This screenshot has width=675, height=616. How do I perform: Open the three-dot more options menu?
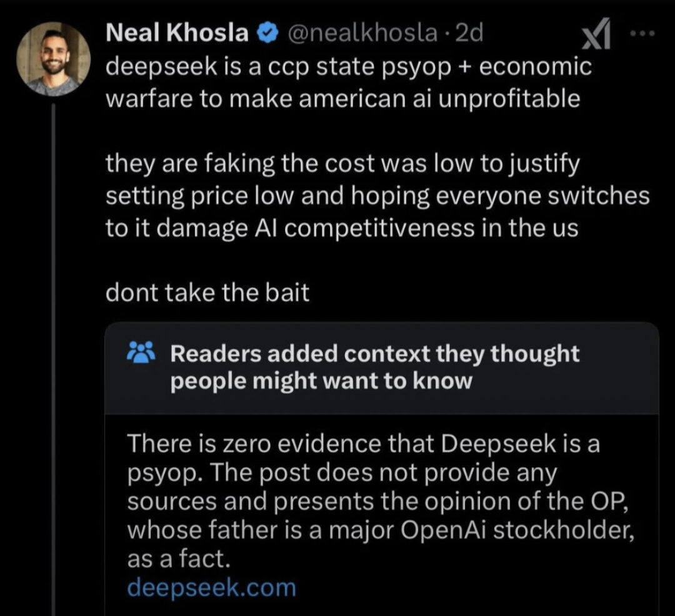coord(642,34)
